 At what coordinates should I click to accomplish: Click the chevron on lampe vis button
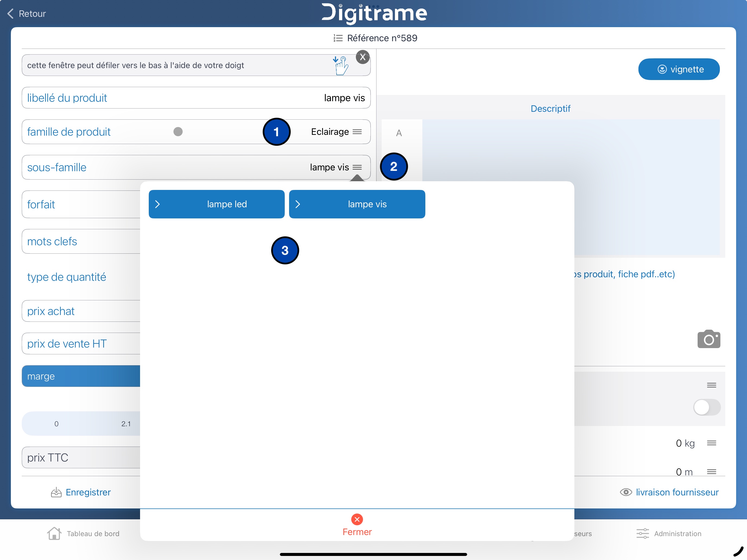point(297,204)
